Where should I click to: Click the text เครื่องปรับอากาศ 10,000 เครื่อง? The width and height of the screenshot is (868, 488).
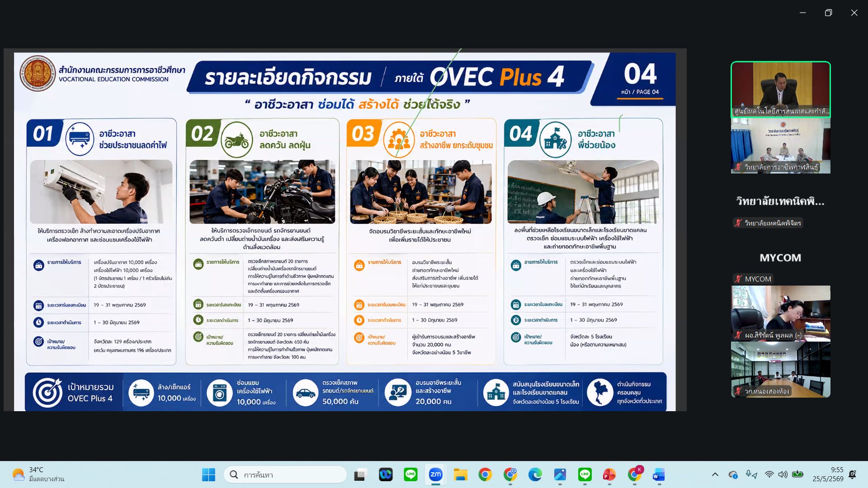[x=125, y=262]
